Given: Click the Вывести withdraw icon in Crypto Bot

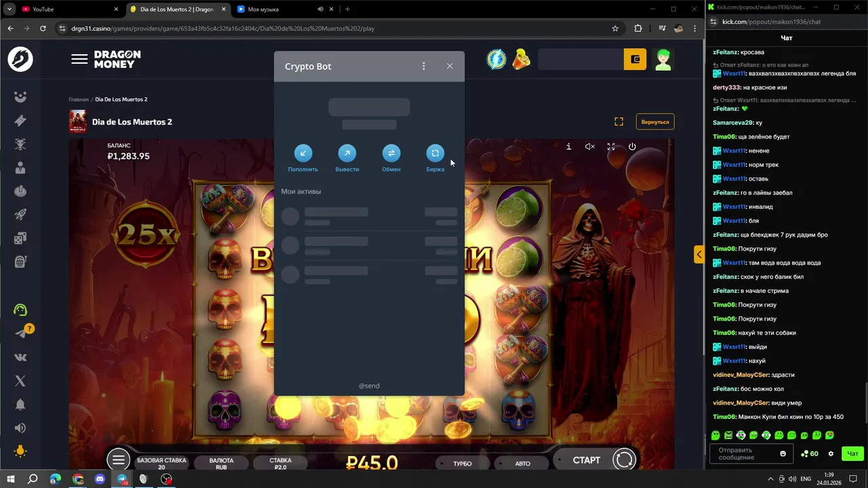Looking at the screenshot, I should (347, 153).
